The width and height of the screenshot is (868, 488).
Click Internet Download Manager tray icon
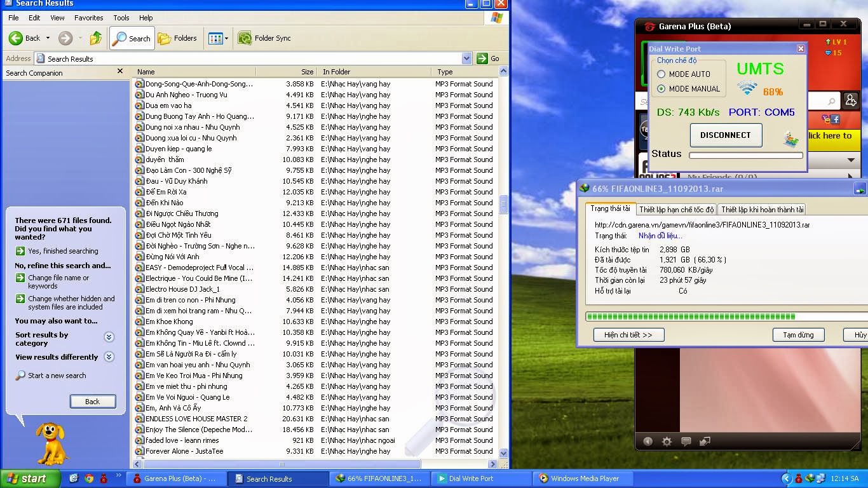click(810, 478)
